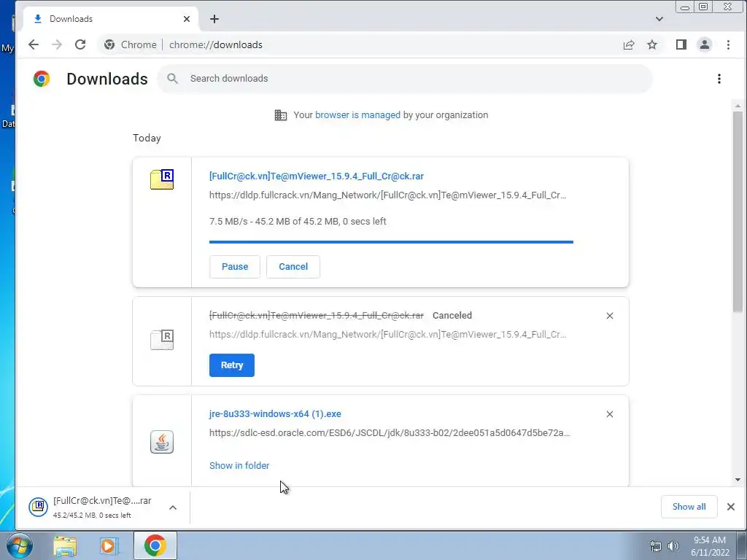Viewport: 747px width, 560px height.
Task: Select the Downloads browser tab
Action: tap(111, 19)
